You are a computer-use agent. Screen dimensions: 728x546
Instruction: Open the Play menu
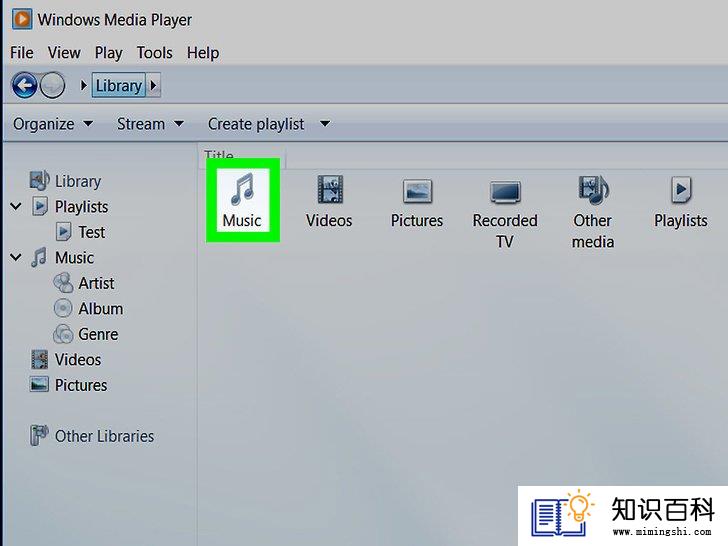point(109,53)
